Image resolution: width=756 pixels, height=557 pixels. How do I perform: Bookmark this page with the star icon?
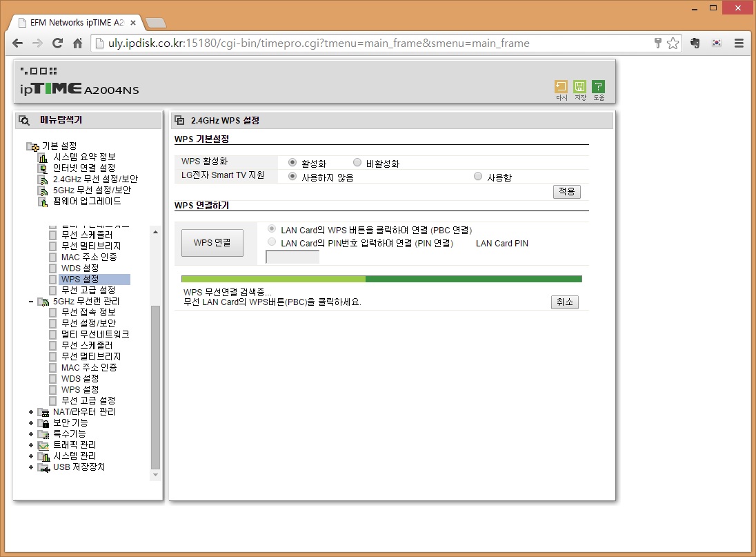[x=673, y=43]
